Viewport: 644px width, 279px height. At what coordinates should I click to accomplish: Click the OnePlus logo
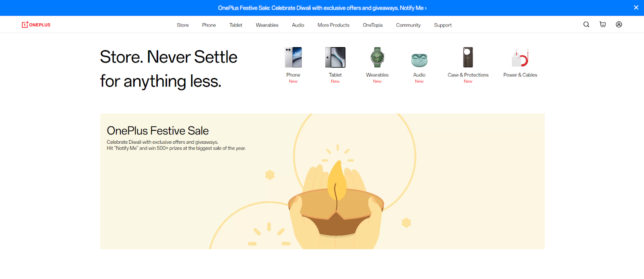tap(36, 25)
